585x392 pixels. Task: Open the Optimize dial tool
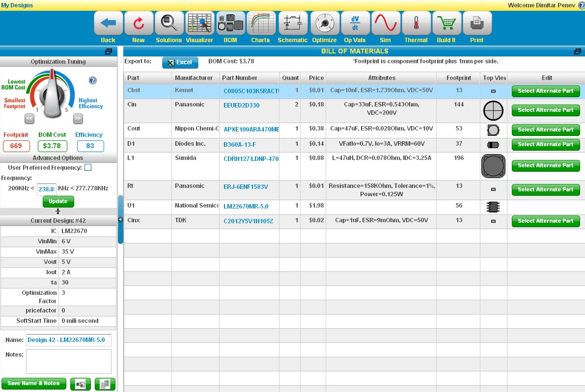tap(324, 24)
